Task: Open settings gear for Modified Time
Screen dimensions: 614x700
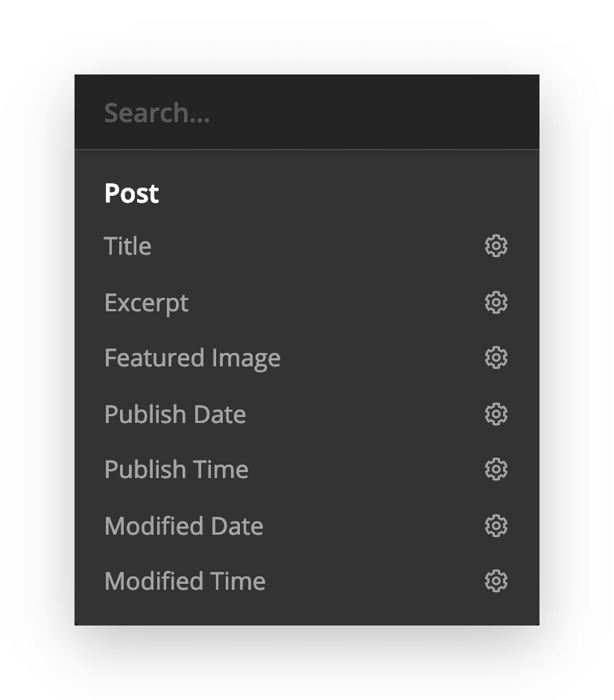Action: (496, 581)
